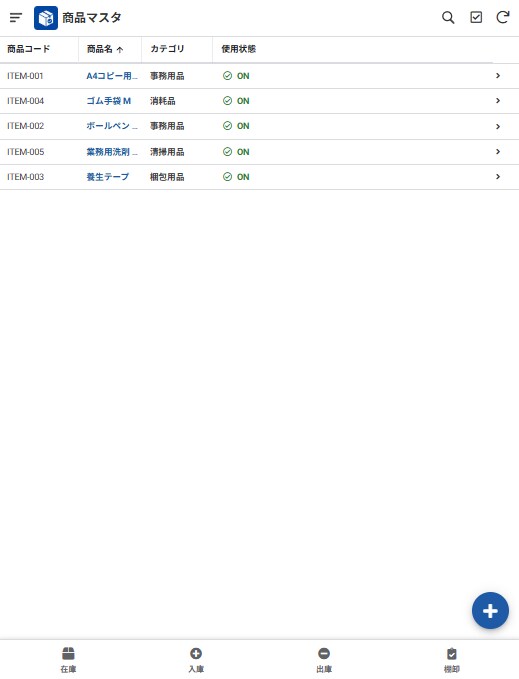519x679 pixels.
Task: Click the 在庫 box icon
Action: pyautogui.click(x=68, y=653)
